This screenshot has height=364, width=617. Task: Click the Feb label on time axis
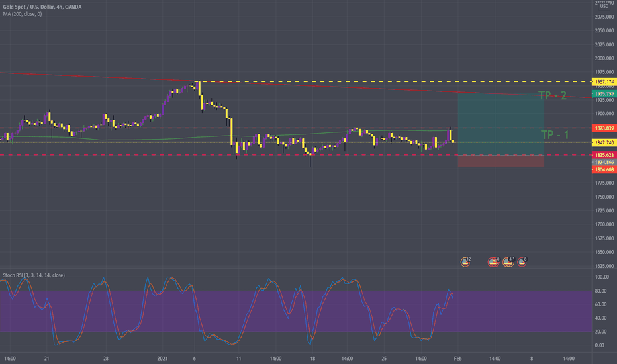click(x=457, y=359)
